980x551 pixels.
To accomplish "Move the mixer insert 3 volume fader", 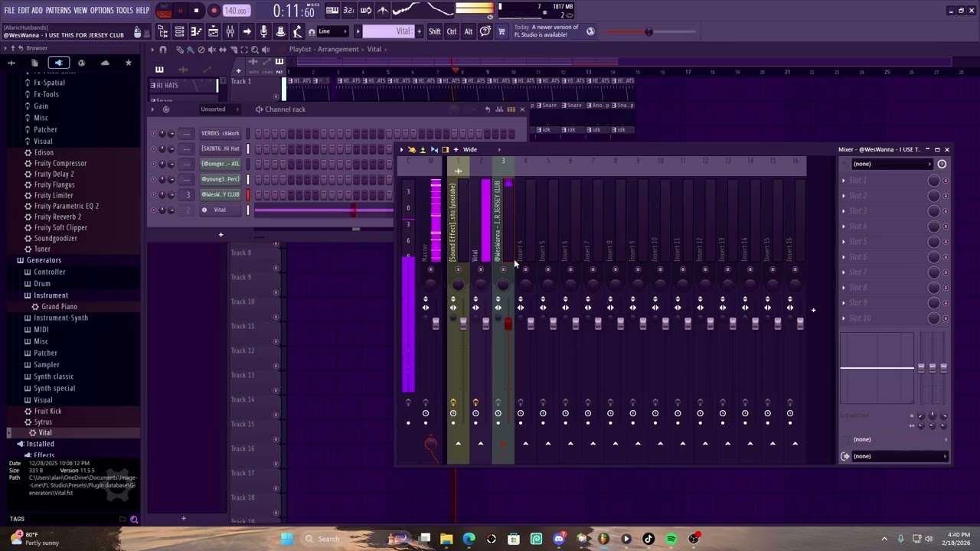I will tap(508, 324).
